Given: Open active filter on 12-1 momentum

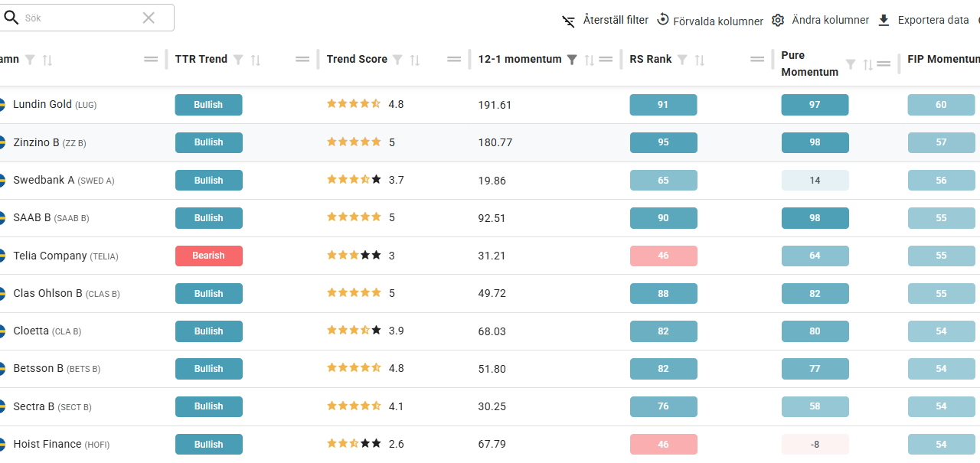Looking at the screenshot, I should point(572,60).
